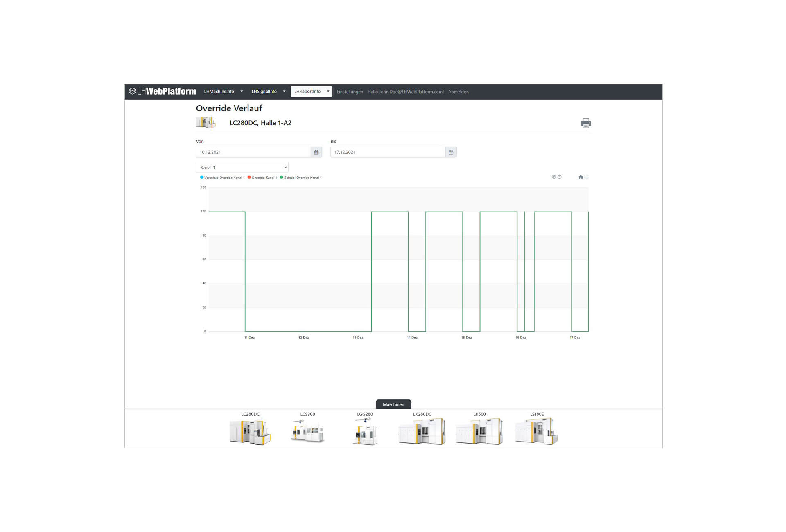The height and width of the screenshot is (532, 786).
Task: Toggle Override Kanal 1 legend series
Action: 264,178
